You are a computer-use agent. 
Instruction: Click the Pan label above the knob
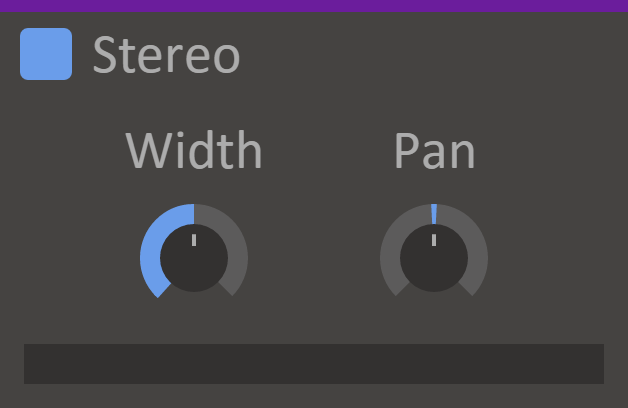tap(434, 151)
